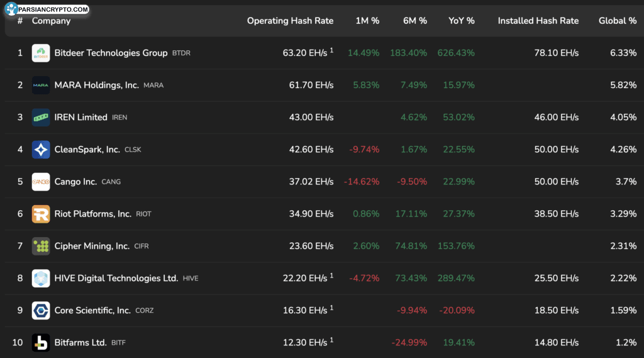Viewport: 644px width, 358px height.
Task: Click the BITF ticker symbol
Action: coord(118,343)
